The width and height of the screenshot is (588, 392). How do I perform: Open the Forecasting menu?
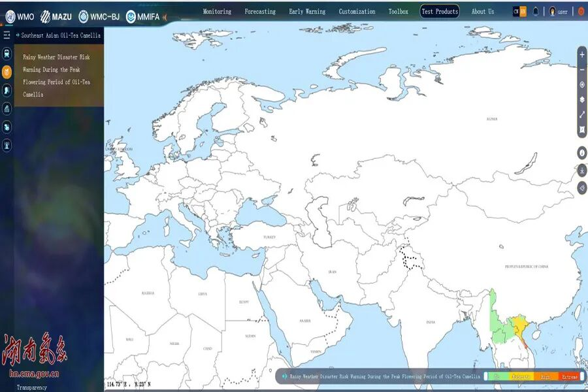point(260,11)
